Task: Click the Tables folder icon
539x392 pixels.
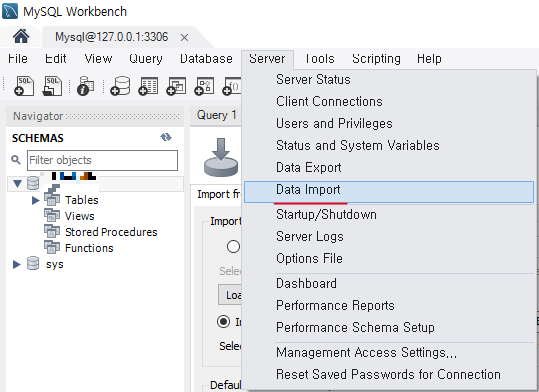Action: click(x=52, y=199)
